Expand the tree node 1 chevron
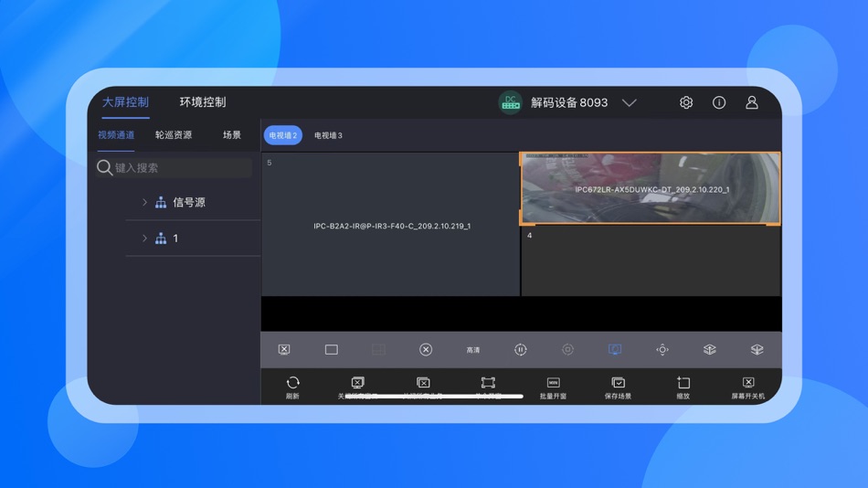 144,239
